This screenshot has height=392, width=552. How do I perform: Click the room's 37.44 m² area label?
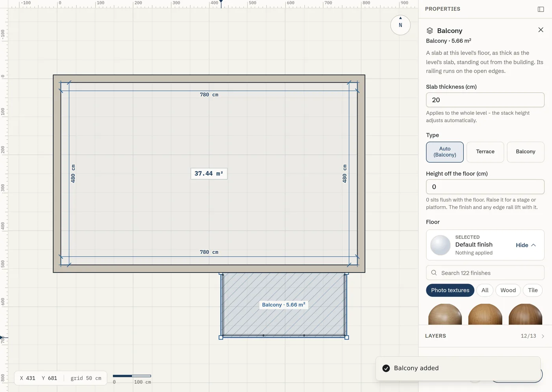coord(209,174)
